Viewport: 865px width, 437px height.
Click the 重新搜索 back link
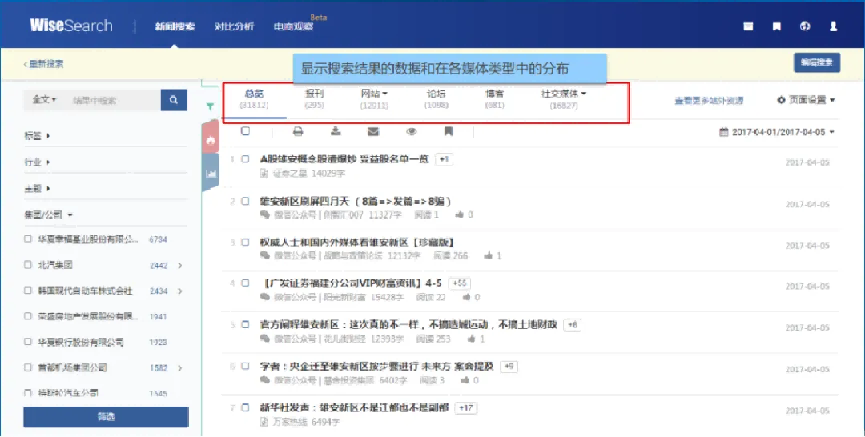(44, 63)
